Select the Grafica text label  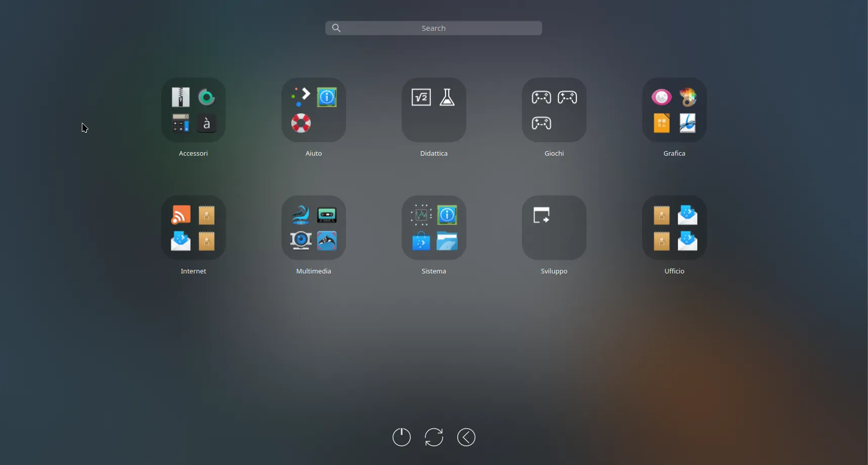coord(674,153)
